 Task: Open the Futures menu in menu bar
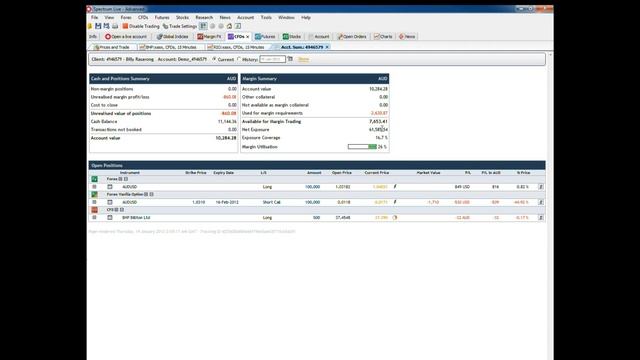(x=162, y=18)
